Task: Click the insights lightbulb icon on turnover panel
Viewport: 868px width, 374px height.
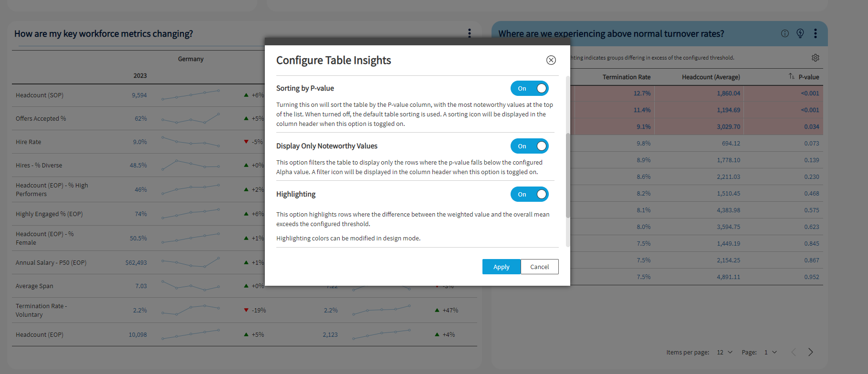Action: [800, 33]
